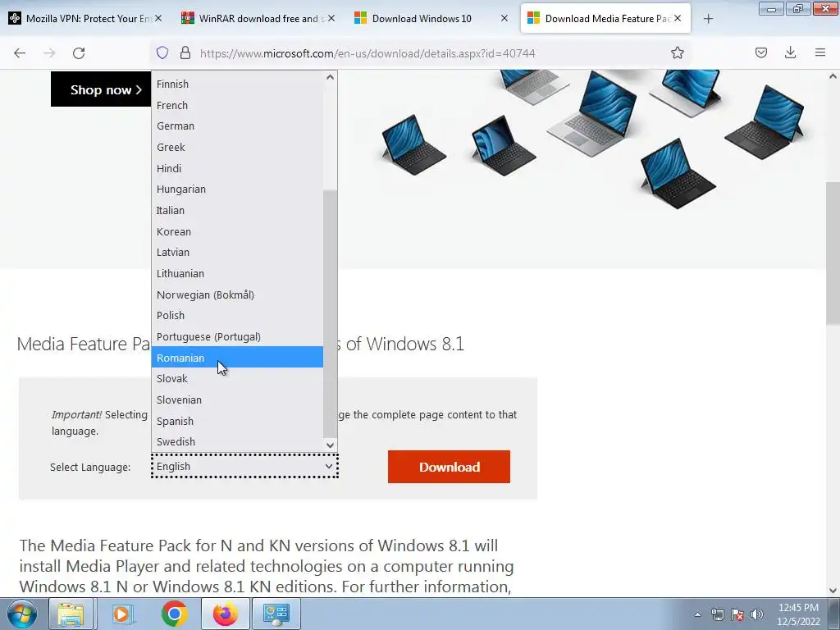Click the padlock site security icon
The image size is (840, 630).
tap(185, 52)
